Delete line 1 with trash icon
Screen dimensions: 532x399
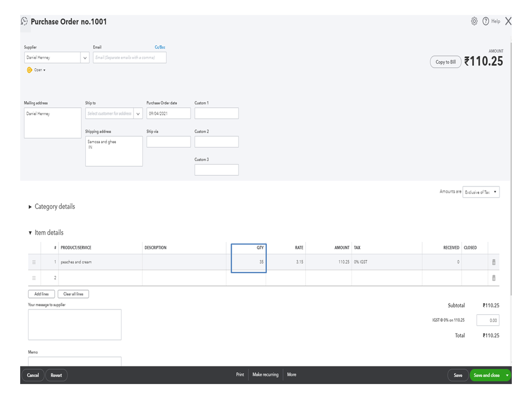click(x=494, y=262)
